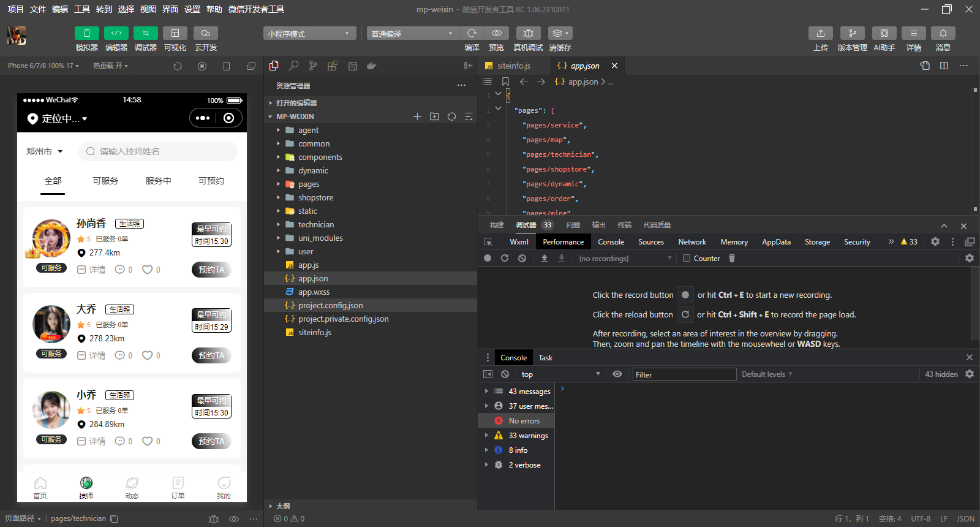Switch to the Network tab
Screen dimensions: 980x527
692,242
